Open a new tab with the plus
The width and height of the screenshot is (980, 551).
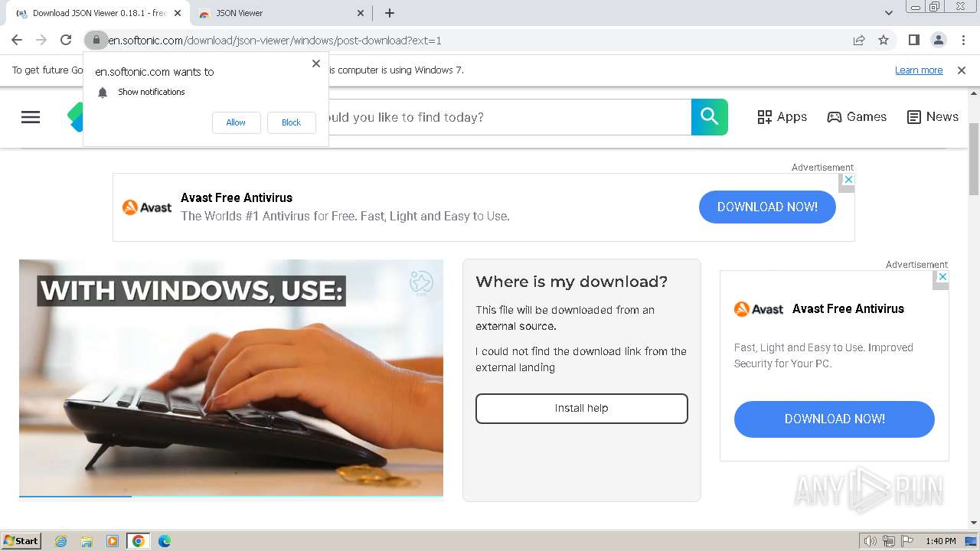390,13
